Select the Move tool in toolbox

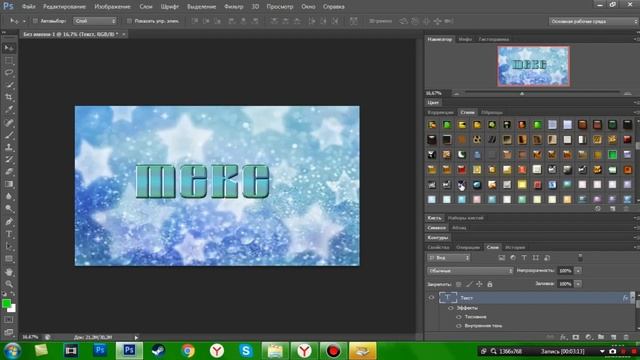[x=9, y=48]
